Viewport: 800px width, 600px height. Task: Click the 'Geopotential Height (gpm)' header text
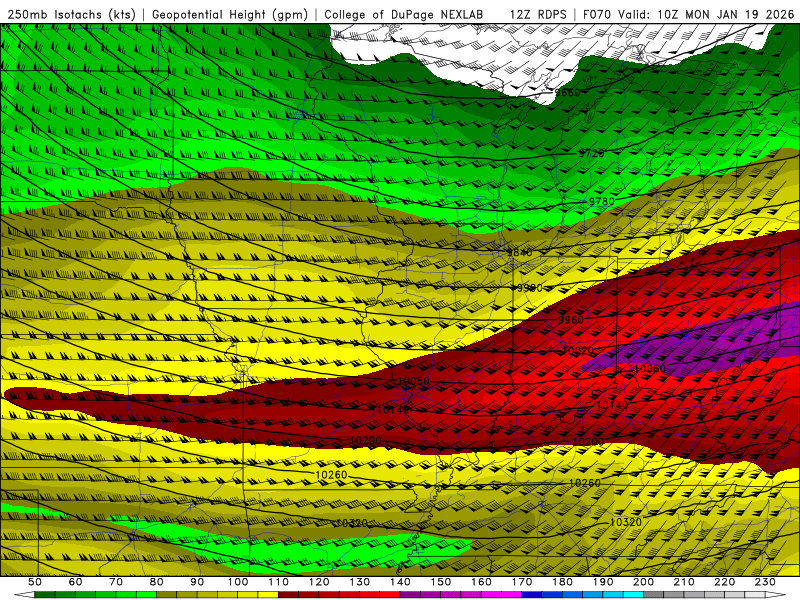pyautogui.click(x=230, y=14)
